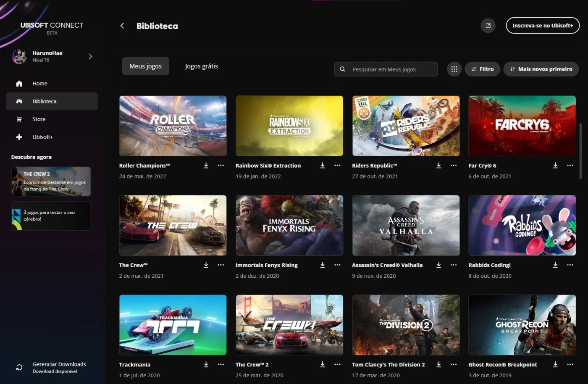Open more options for Immortals Fenyx Rising
This screenshot has width=588, height=384.
[337, 265]
